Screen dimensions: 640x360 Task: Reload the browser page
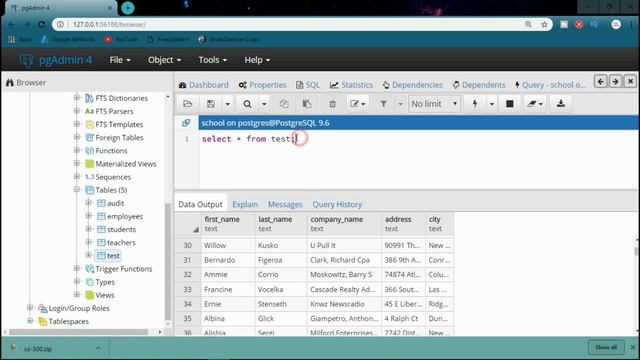(42, 24)
